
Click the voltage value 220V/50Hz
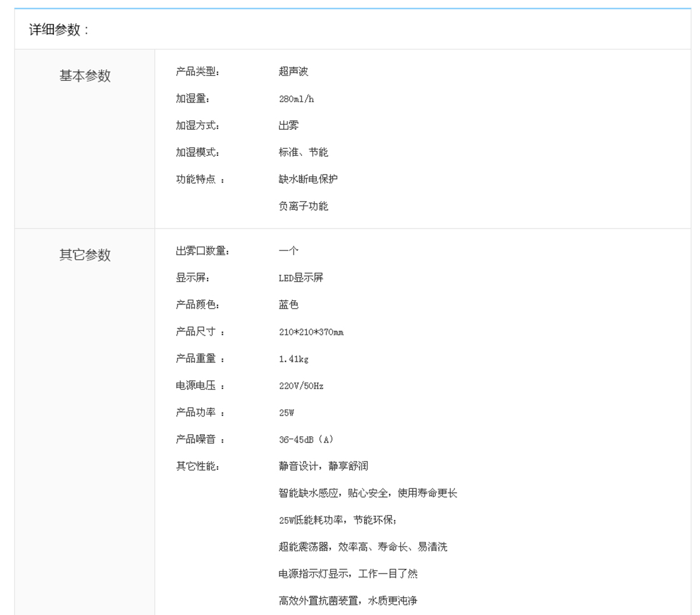pyautogui.click(x=300, y=386)
